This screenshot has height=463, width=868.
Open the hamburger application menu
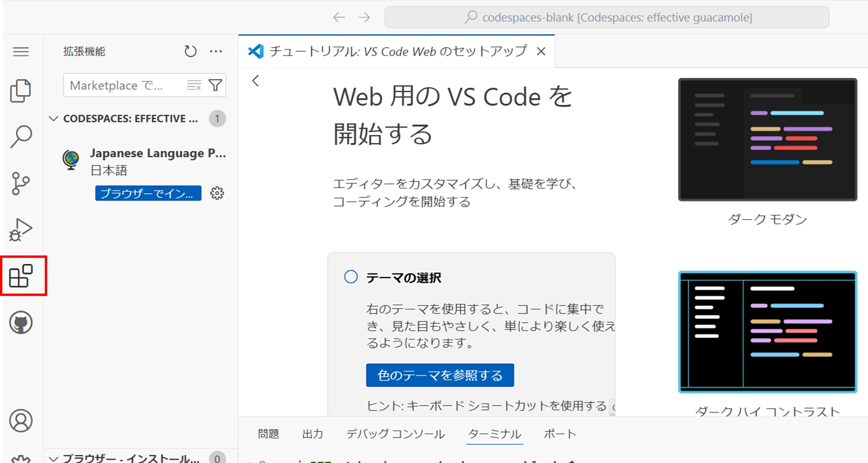(21, 51)
